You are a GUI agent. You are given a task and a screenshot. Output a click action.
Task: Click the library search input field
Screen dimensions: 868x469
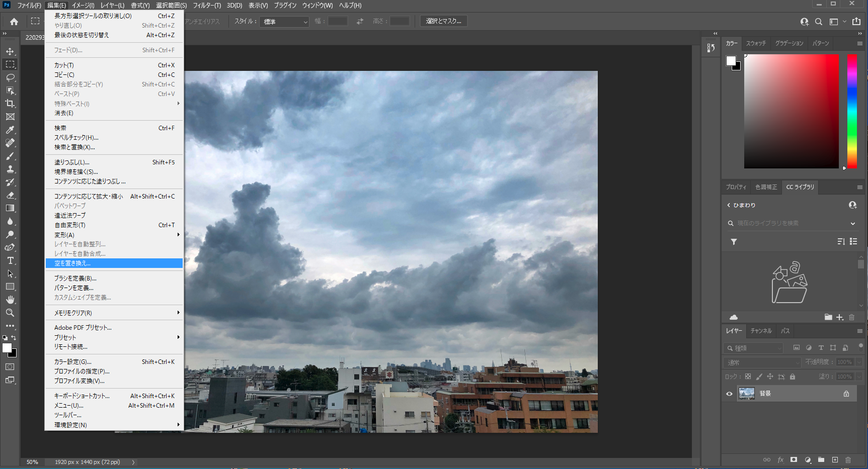(790, 223)
